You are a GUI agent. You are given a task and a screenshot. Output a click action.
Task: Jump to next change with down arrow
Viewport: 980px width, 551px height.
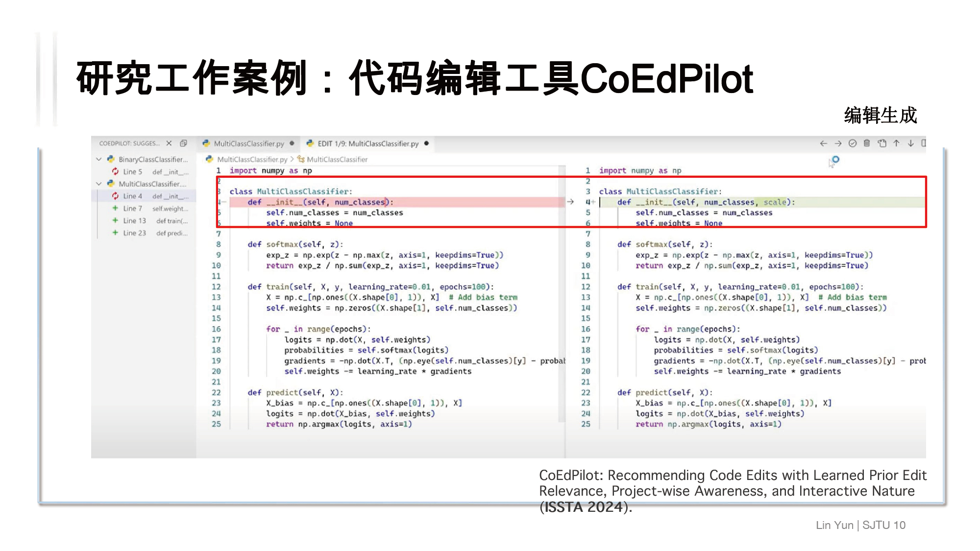[910, 143]
